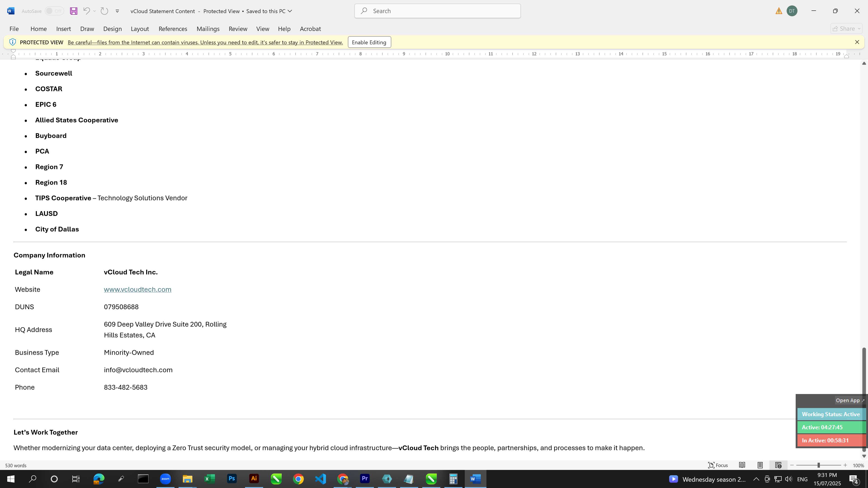Image resolution: width=868 pixels, height=488 pixels.
Task: Click the Protected View shield info icon
Action: (x=12, y=42)
